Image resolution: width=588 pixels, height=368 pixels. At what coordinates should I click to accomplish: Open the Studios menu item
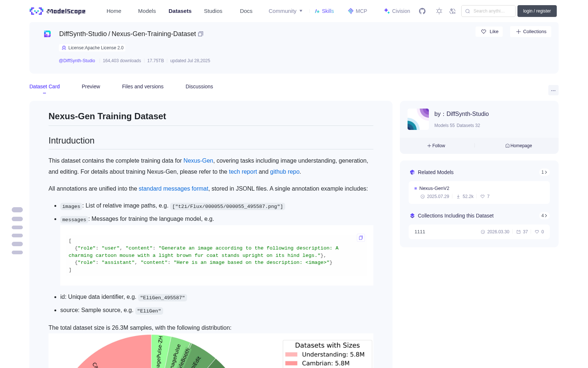pos(213,11)
